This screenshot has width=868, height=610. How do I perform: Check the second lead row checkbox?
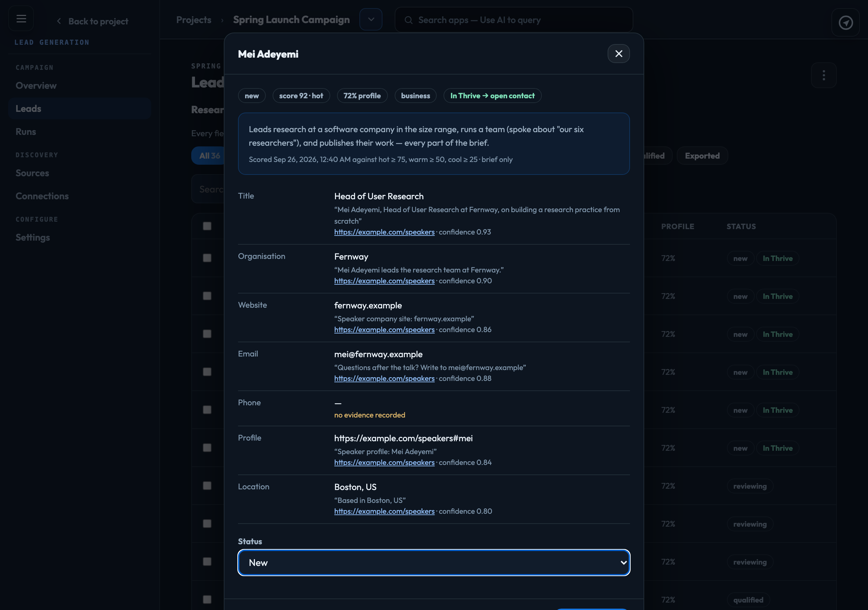pos(207,296)
